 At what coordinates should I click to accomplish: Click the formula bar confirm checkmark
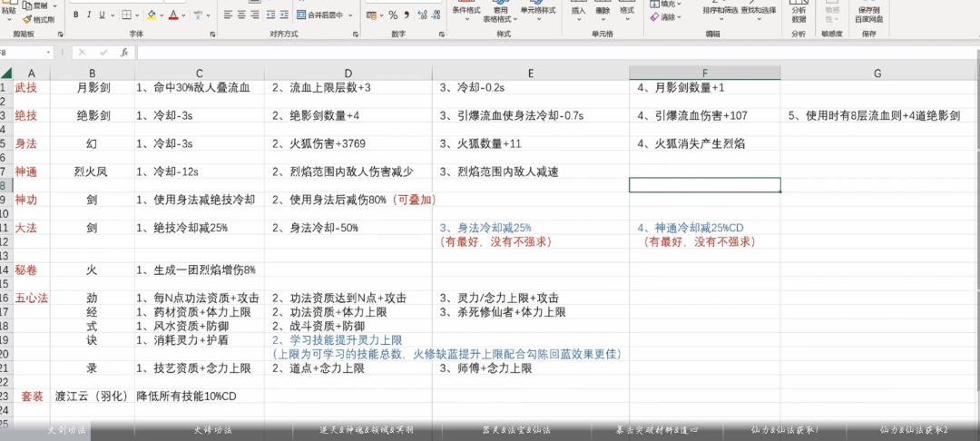(x=103, y=53)
